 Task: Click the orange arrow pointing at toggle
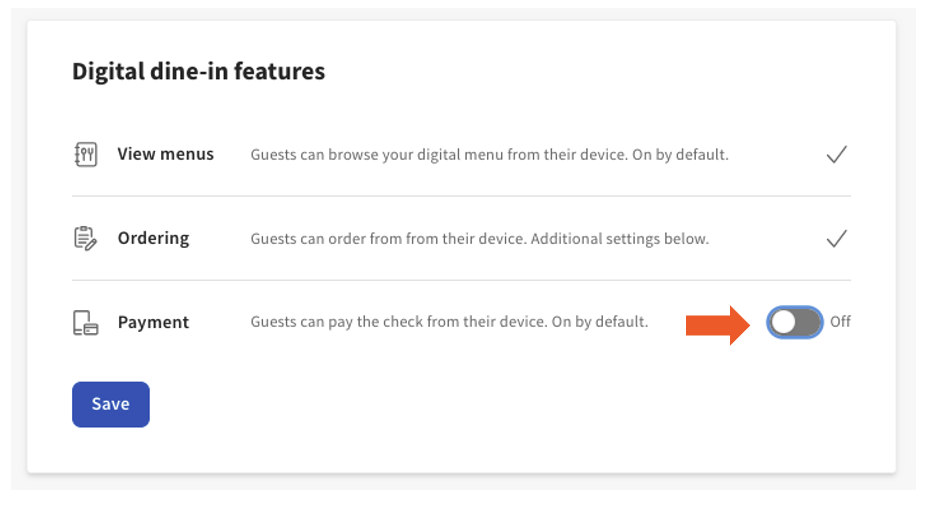pos(717,323)
